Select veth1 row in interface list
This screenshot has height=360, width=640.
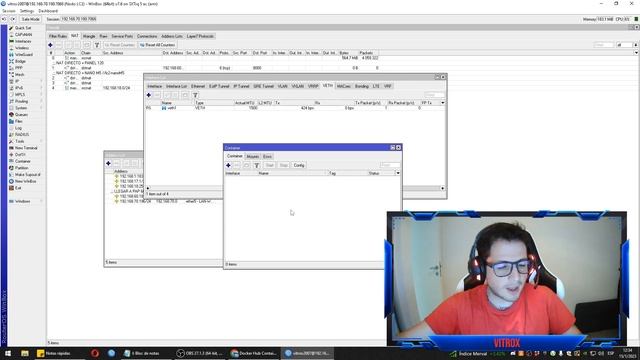[295, 108]
